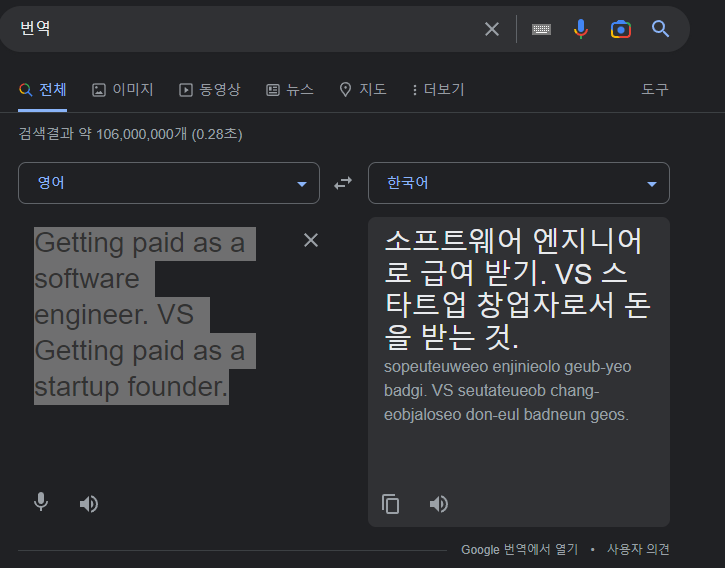The width and height of the screenshot is (725, 568).
Task: Click the source text 'Getting paid as a software engineer'
Action: click(140, 278)
